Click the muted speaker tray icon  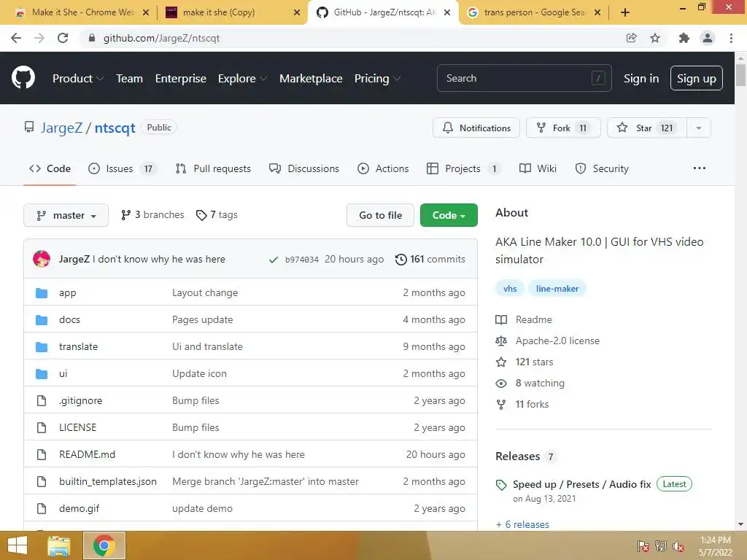(678, 546)
